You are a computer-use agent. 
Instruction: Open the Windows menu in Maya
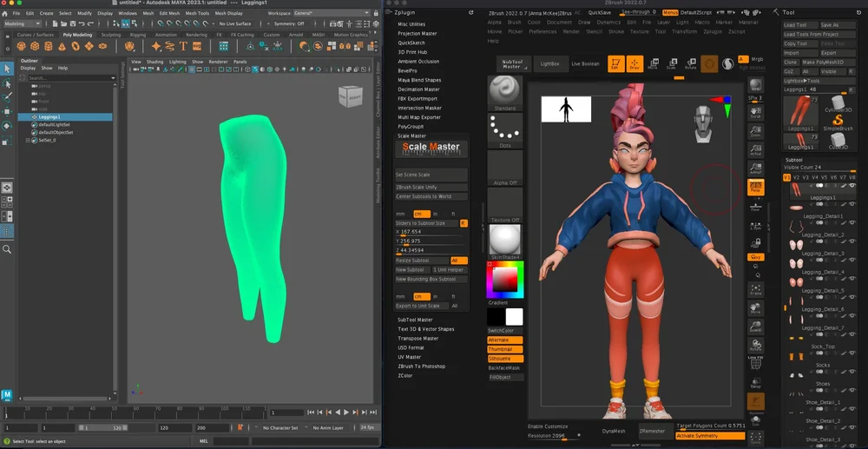[128, 13]
